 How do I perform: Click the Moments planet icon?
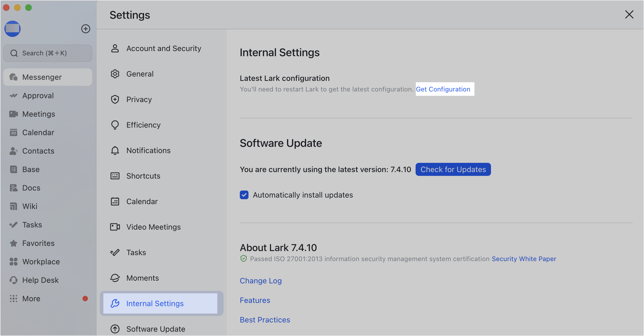[x=115, y=278]
